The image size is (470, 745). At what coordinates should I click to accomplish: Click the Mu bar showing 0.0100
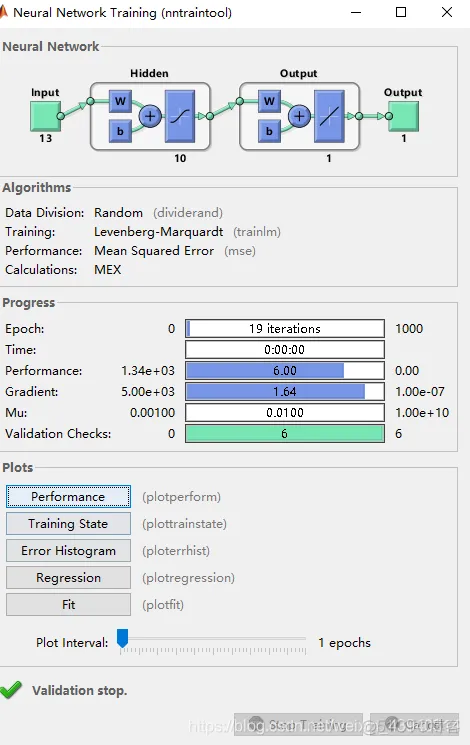pyautogui.click(x=285, y=412)
